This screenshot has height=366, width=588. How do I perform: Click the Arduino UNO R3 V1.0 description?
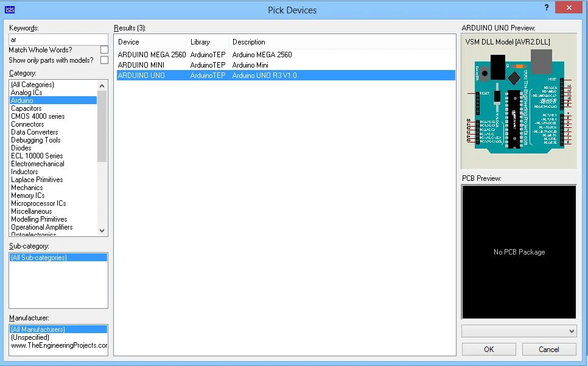pyautogui.click(x=264, y=76)
